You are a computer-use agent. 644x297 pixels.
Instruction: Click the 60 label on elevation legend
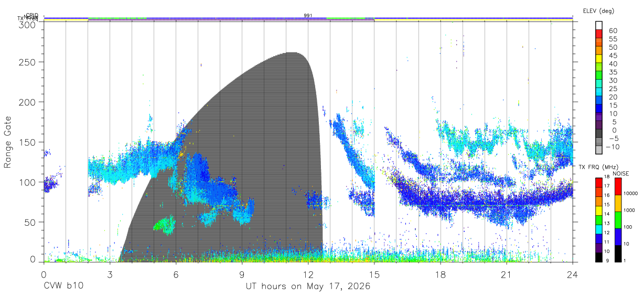613,31
